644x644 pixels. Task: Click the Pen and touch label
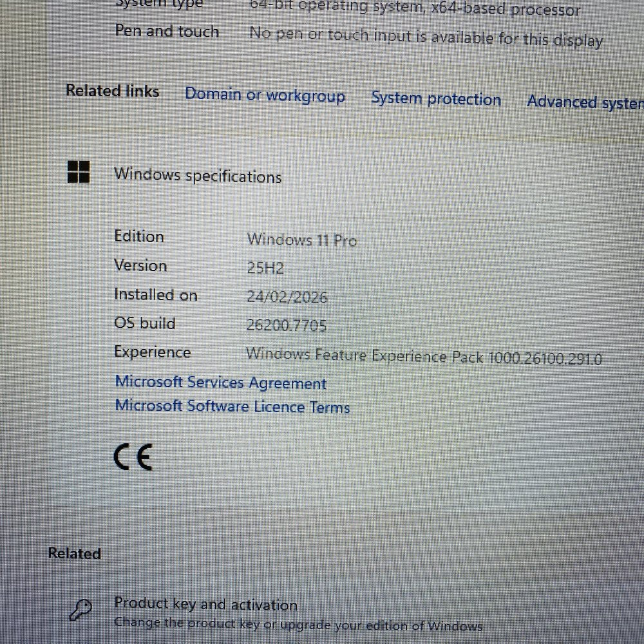point(167,31)
